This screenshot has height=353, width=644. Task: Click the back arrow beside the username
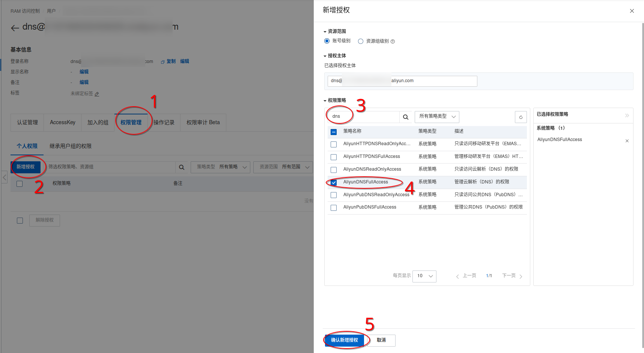click(15, 28)
